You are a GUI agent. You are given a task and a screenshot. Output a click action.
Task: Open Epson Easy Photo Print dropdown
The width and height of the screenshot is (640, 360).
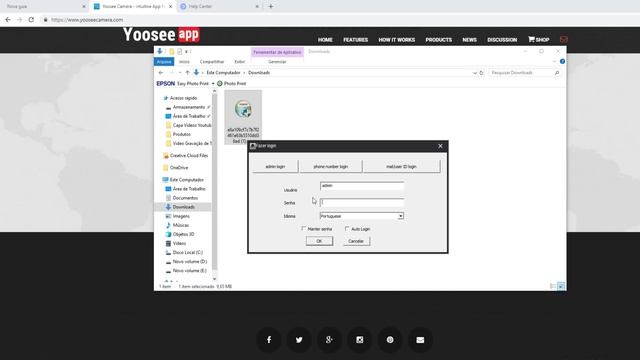(x=213, y=84)
